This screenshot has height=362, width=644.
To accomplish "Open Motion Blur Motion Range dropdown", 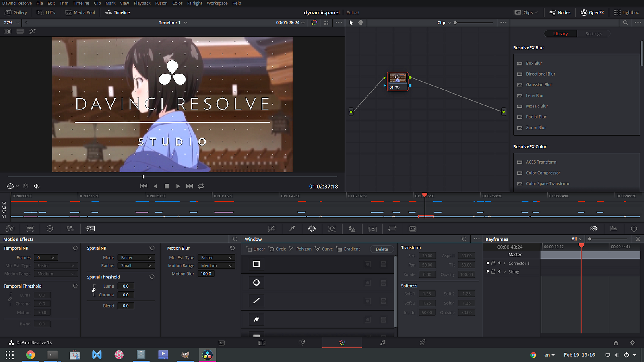I will click(217, 265).
